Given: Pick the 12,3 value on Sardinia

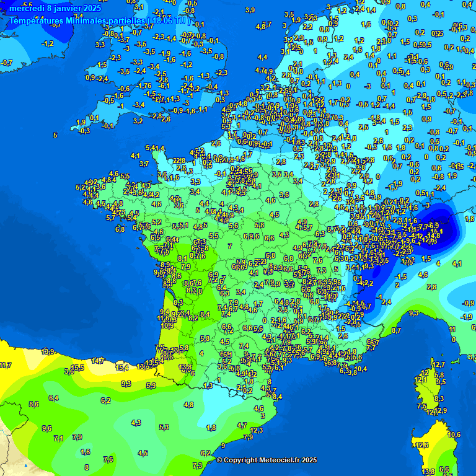Looking at the screenshot, I should (422, 445).
